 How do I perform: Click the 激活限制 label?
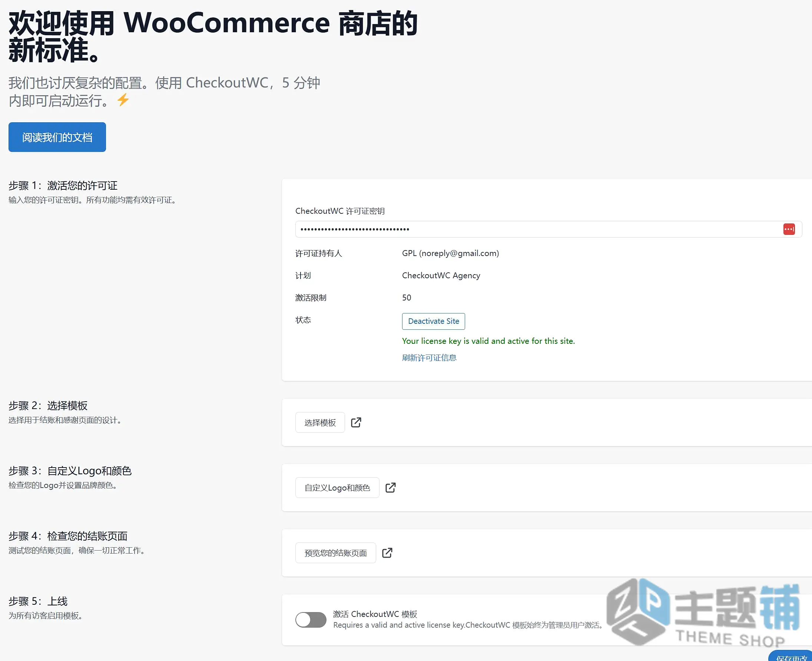[311, 298]
